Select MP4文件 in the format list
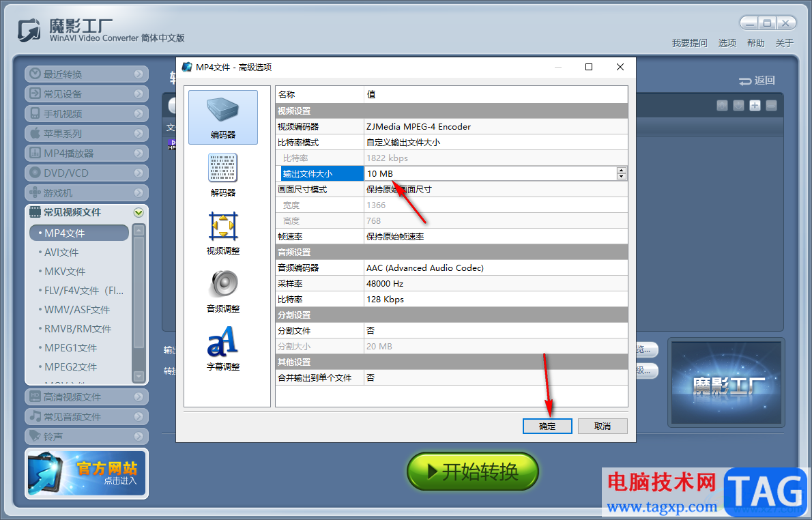 79,233
